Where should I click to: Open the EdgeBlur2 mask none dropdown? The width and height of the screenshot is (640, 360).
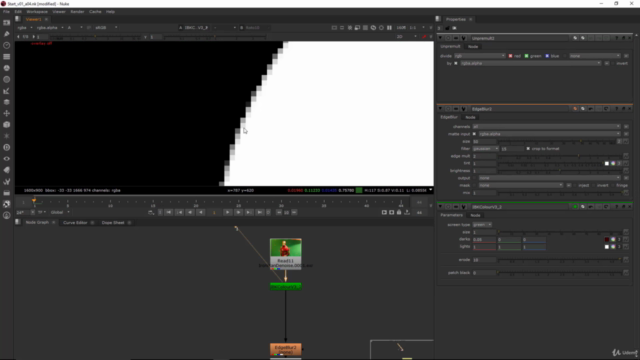(521, 185)
